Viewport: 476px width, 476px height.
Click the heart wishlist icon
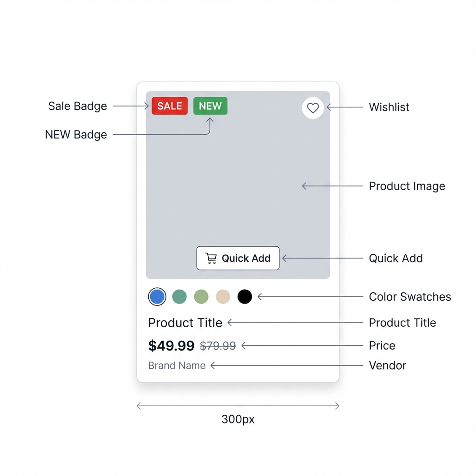coord(313,108)
